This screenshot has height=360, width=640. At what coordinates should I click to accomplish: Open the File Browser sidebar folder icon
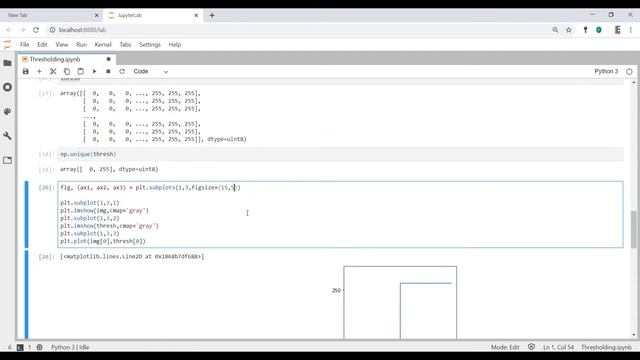point(7,63)
